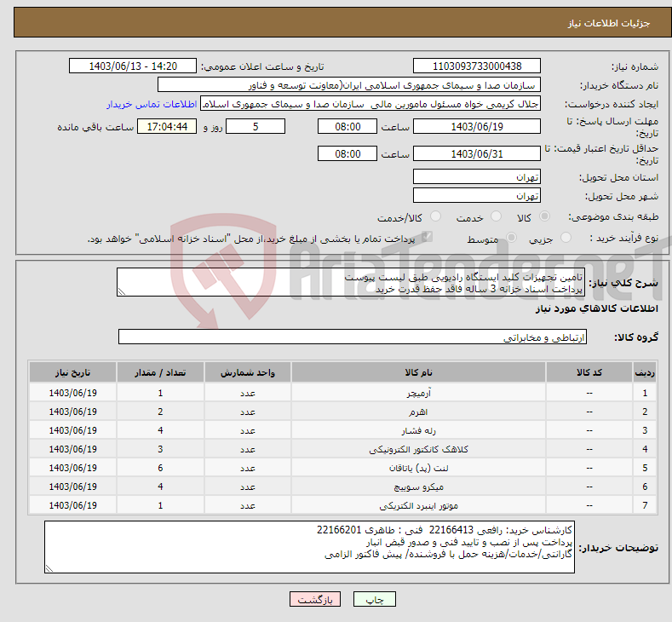Click the ایجاد کننده درخواست field
This screenshot has height=622, width=672.
click(x=370, y=104)
